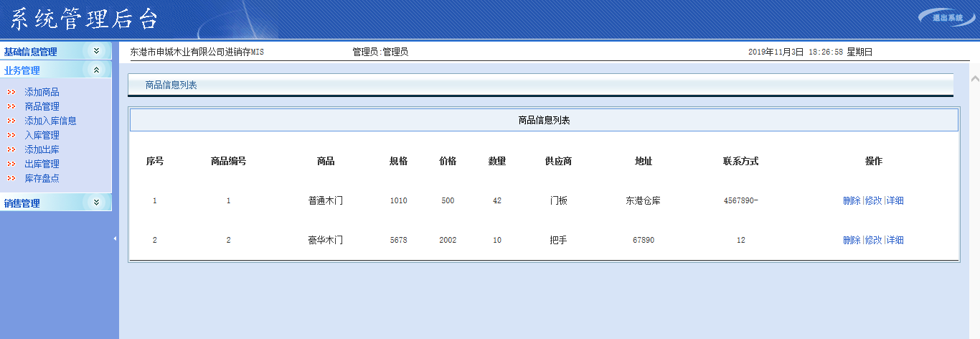Image resolution: width=980 pixels, height=339 pixels.
Task: Expand the 销售管理 section chevron
Action: (97, 203)
